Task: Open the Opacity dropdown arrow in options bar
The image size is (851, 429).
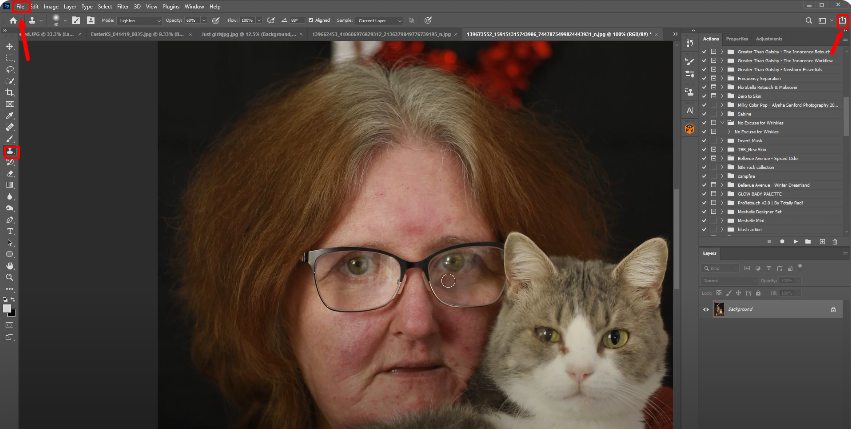Action: point(204,21)
